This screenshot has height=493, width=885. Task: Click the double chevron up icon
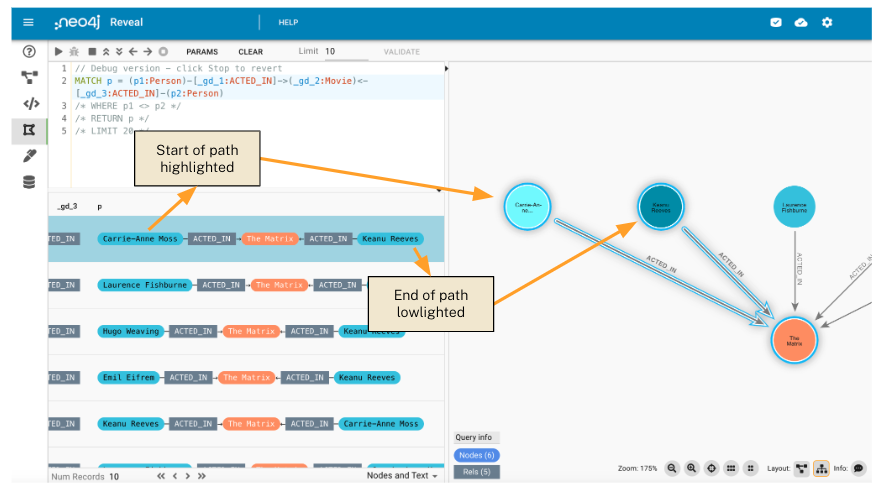click(x=106, y=51)
